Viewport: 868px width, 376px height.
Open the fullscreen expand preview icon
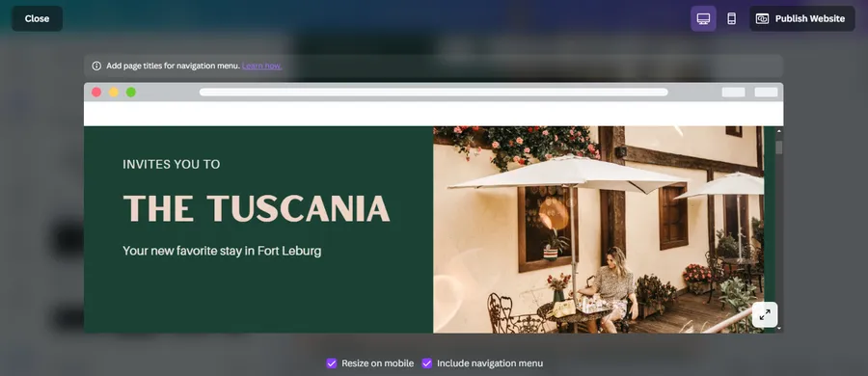(765, 314)
